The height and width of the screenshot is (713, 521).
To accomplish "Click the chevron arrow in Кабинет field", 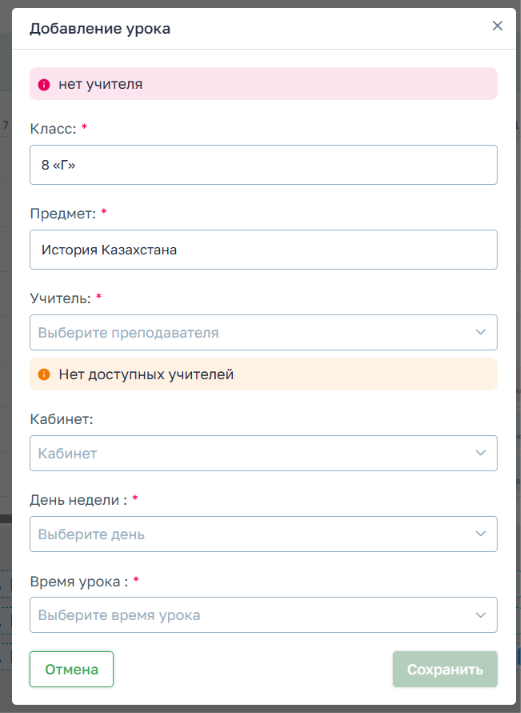I will coord(481,453).
